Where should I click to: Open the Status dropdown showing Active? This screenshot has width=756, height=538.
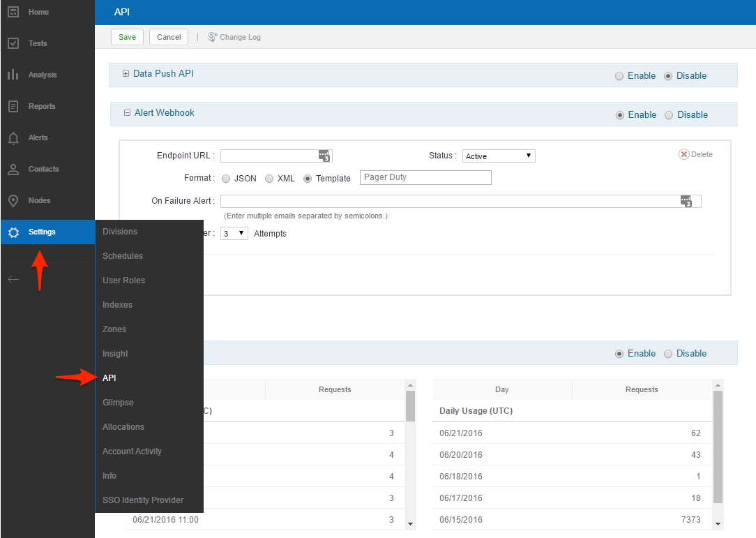(x=499, y=156)
